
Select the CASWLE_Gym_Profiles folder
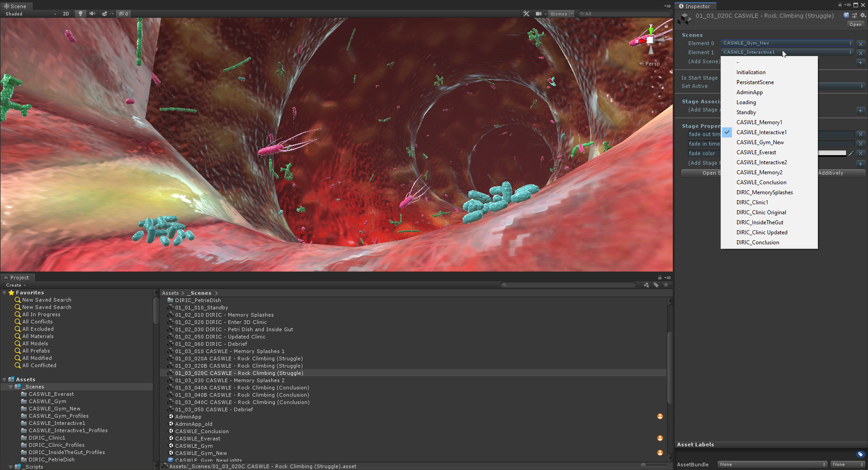point(59,416)
